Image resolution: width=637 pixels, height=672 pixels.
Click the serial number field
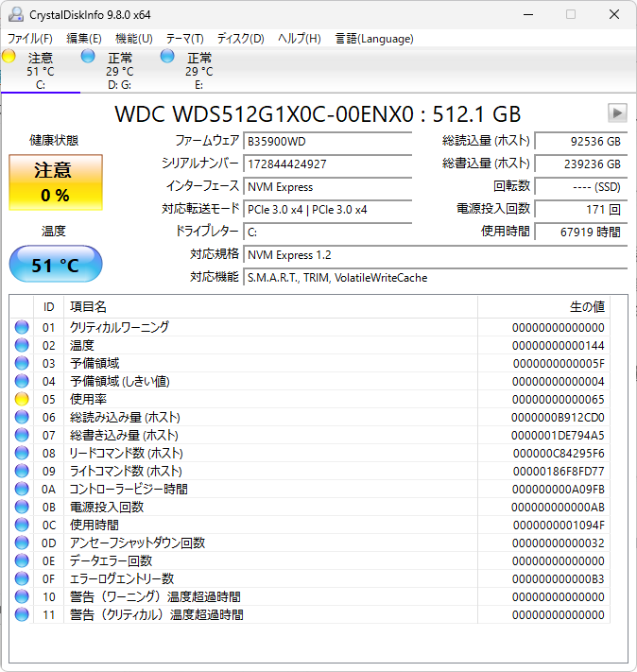[336, 164]
